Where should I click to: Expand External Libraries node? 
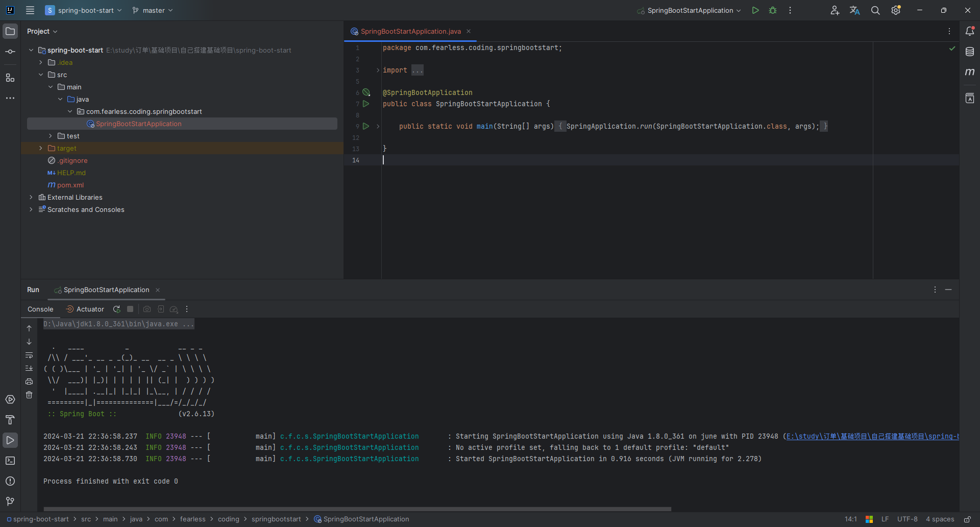[x=31, y=197]
